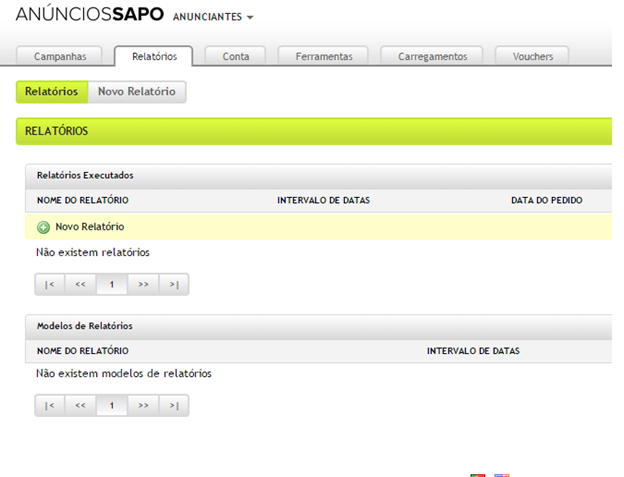Screen dimensions: 624x477
Task: Select the green Relatórios sub-tab button
Action: (x=52, y=92)
